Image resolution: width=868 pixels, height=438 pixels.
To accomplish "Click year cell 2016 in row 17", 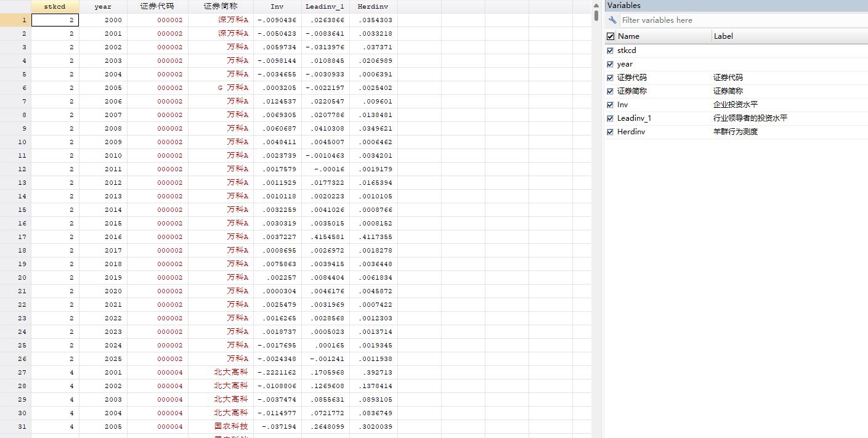I will coord(103,237).
